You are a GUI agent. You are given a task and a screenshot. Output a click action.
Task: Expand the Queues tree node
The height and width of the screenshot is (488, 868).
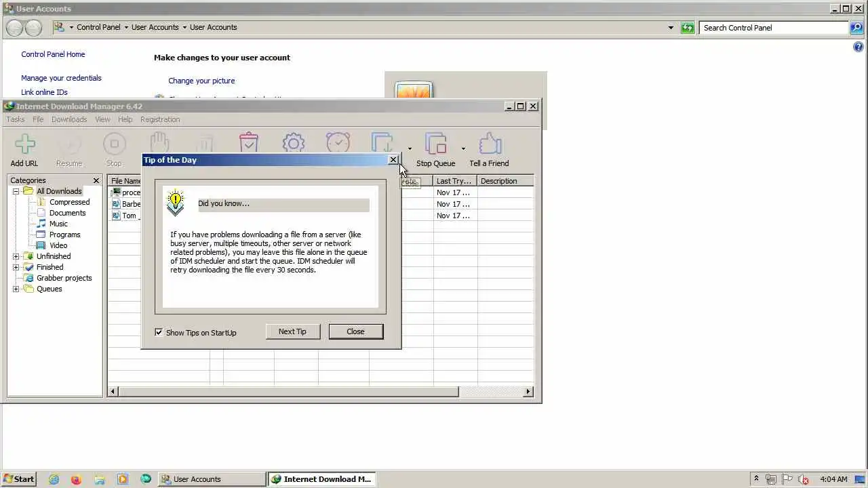coord(16,289)
